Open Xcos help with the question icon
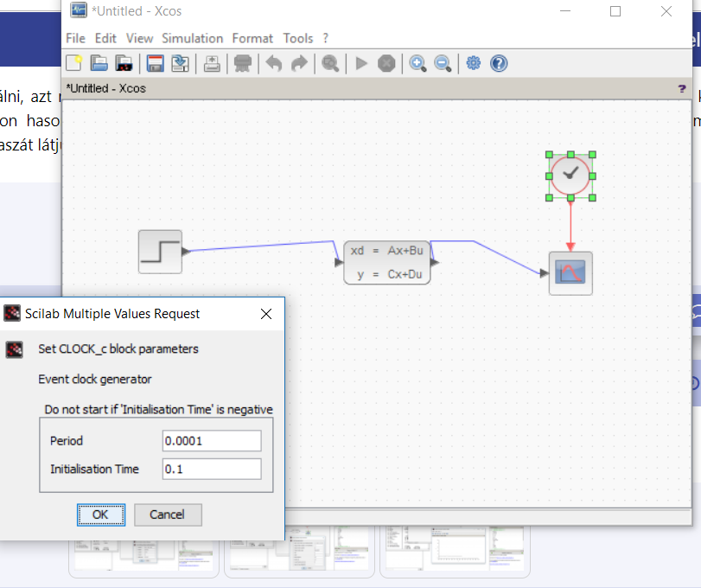Screen dimensions: 701x588 (499, 63)
